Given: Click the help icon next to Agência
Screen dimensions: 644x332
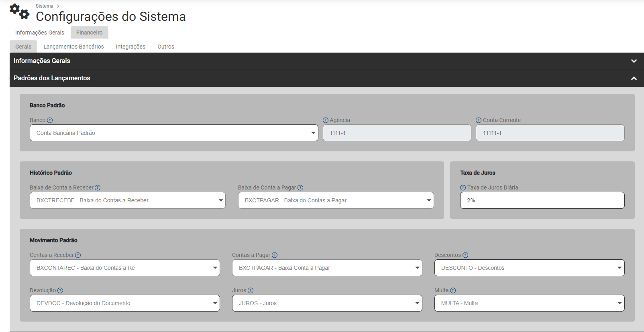Looking at the screenshot, I should (326, 120).
